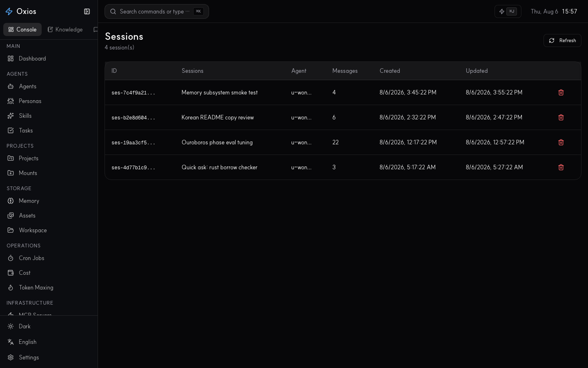The width and height of the screenshot is (588, 368).
Task: Go to Assets
Action: tap(49, 215)
